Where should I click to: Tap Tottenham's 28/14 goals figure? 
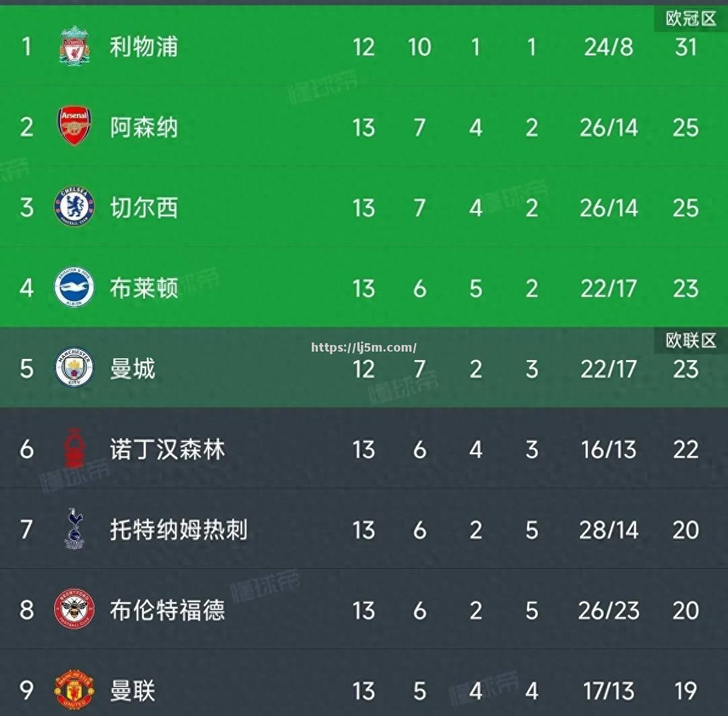[x=608, y=530]
